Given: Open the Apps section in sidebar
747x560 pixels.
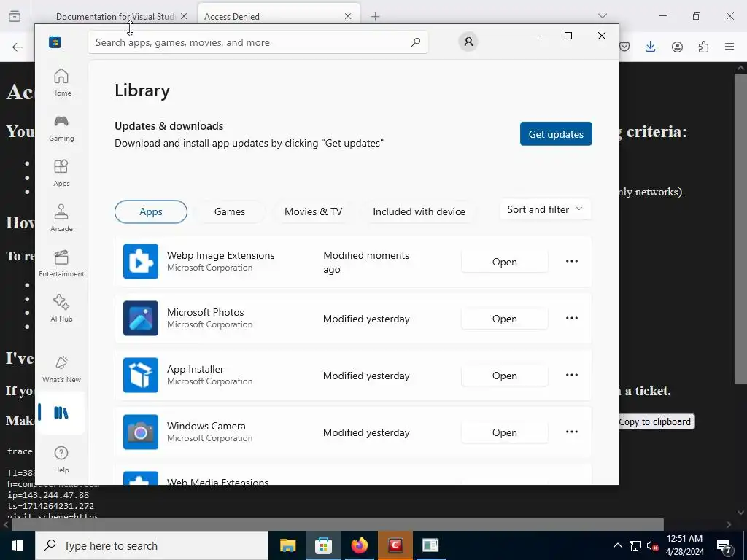Looking at the screenshot, I should 61,173.
